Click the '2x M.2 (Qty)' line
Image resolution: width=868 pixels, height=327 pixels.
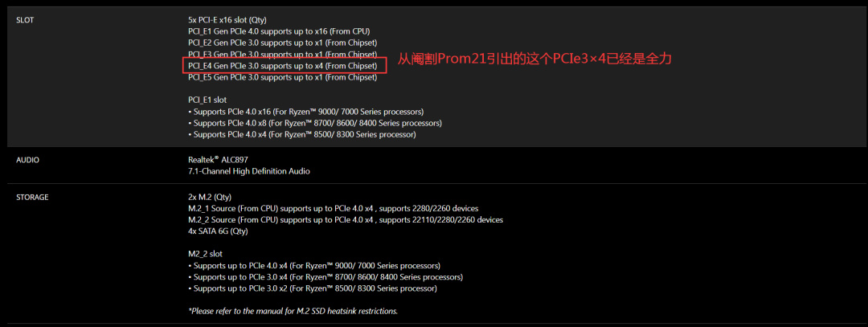pos(210,197)
